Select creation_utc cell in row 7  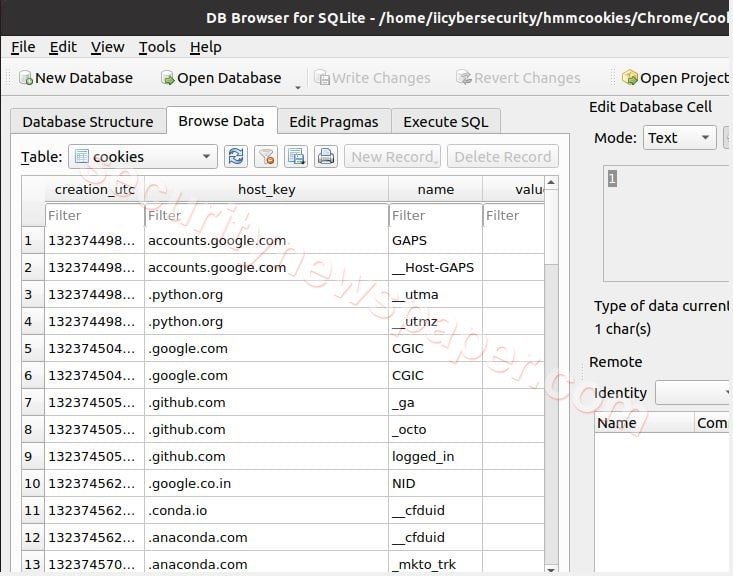click(94, 402)
